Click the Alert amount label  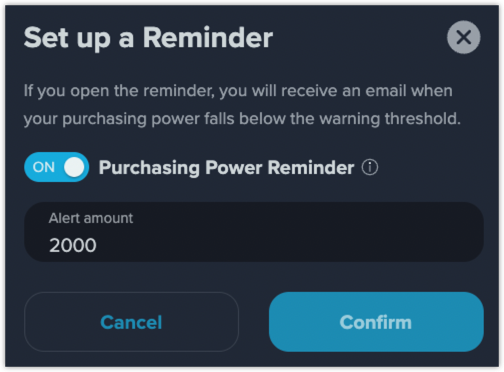coord(91,218)
